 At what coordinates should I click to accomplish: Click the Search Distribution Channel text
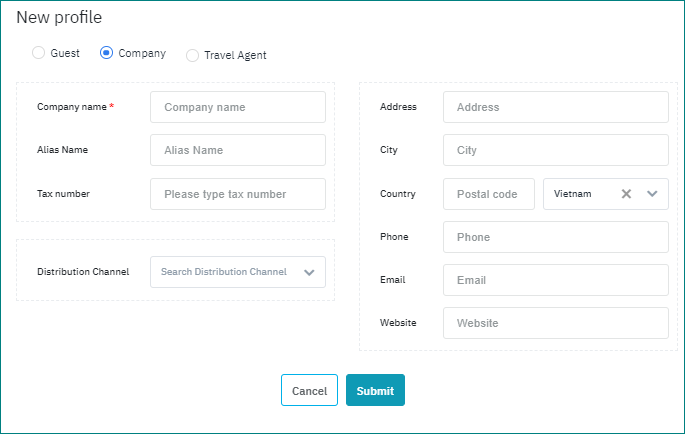224,272
